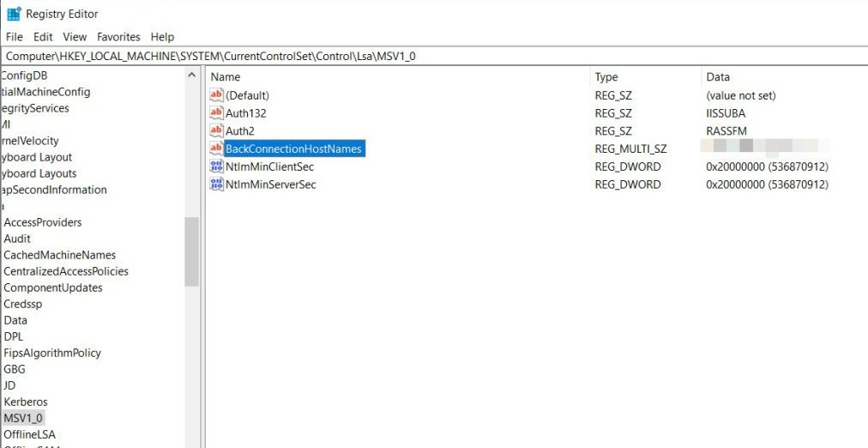Screen dimensions: 868x448
Task: Open the Favorites menu
Action: point(118,37)
